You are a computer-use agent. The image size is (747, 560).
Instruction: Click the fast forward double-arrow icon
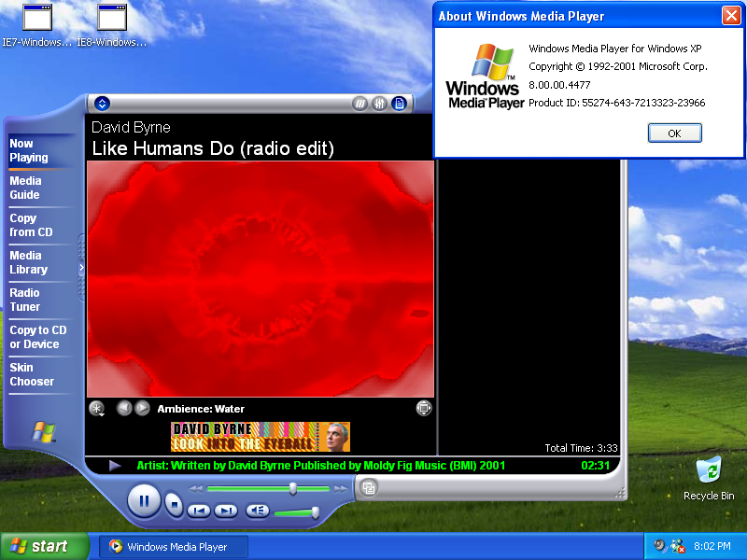340,488
